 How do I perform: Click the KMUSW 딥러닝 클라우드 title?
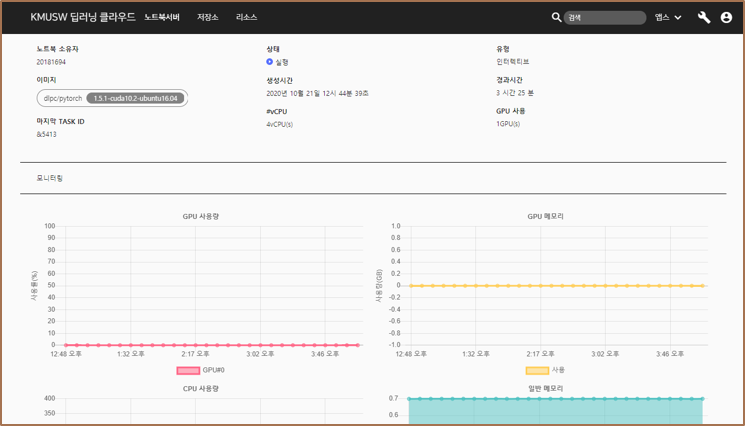(x=83, y=17)
